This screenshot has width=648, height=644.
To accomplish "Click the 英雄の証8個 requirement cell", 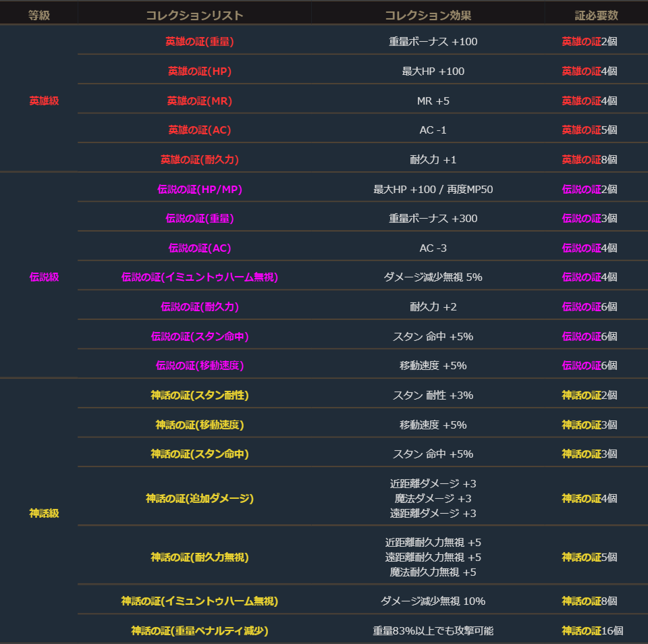I will click(x=589, y=160).
